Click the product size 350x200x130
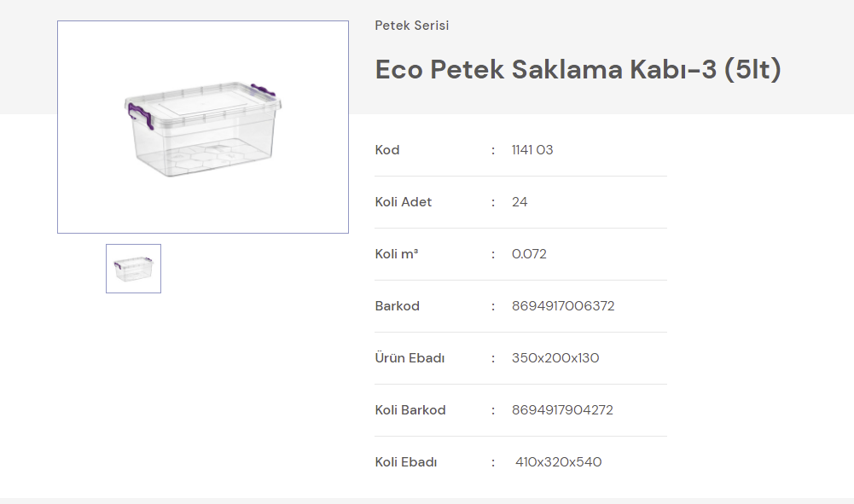 coord(555,358)
